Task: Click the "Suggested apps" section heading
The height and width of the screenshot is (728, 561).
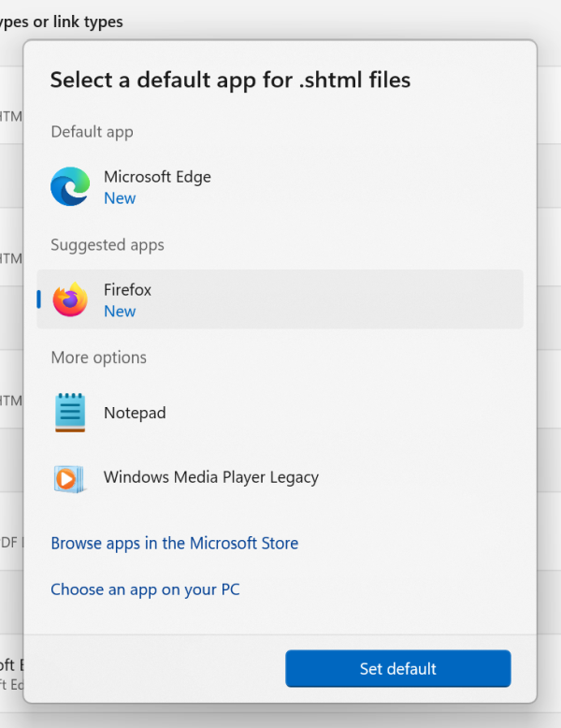Action: pyautogui.click(x=108, y=245)
